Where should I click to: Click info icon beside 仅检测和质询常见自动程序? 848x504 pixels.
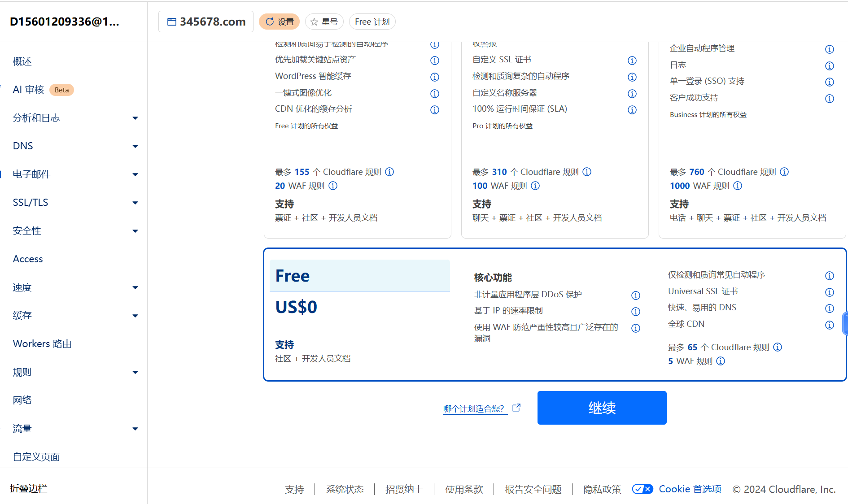click(829, 276)
